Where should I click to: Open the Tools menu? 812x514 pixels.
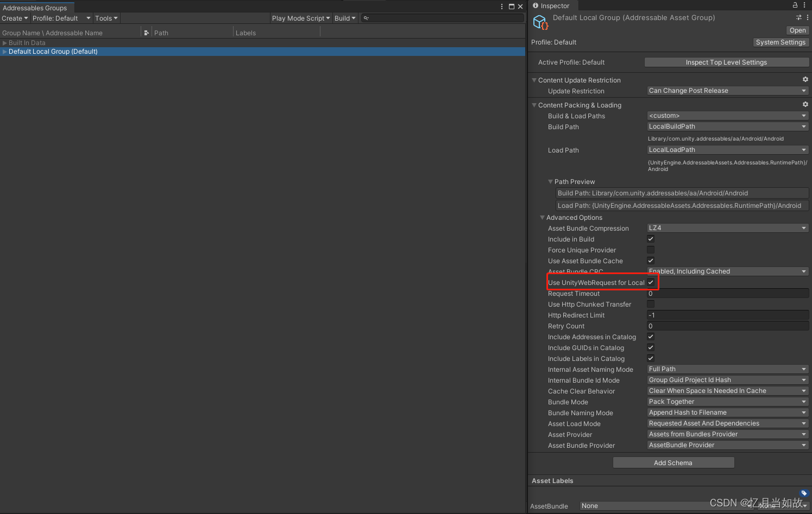point(106,18)
